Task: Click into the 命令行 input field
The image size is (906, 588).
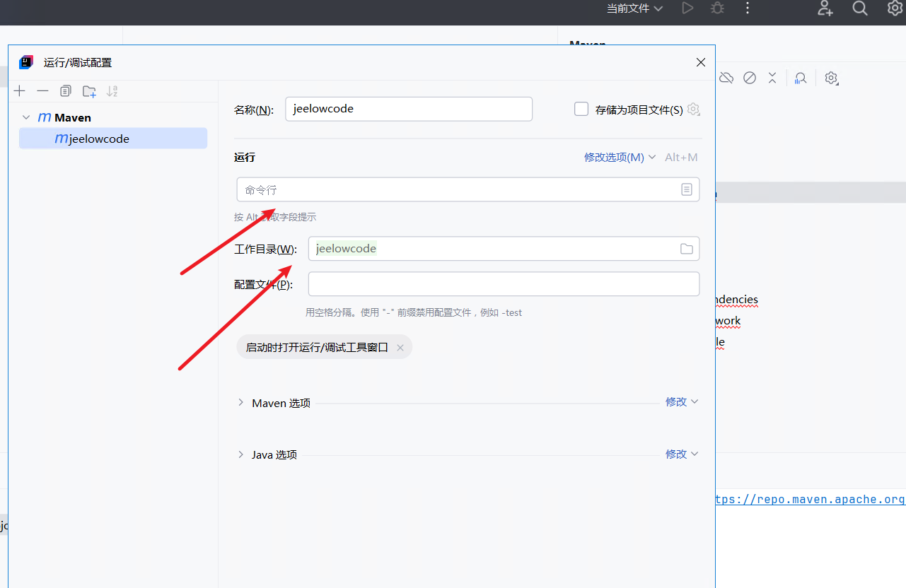Action: [x=456, y=189]
